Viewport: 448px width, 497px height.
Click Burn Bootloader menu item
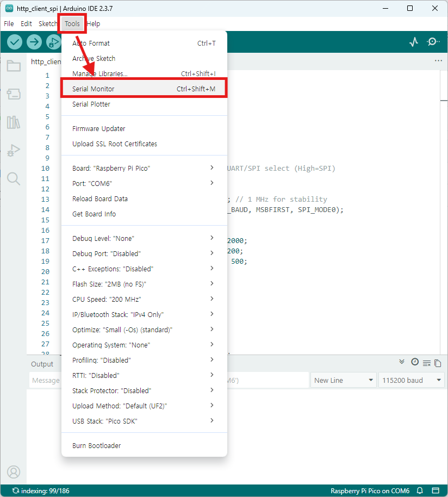(97, 445)
